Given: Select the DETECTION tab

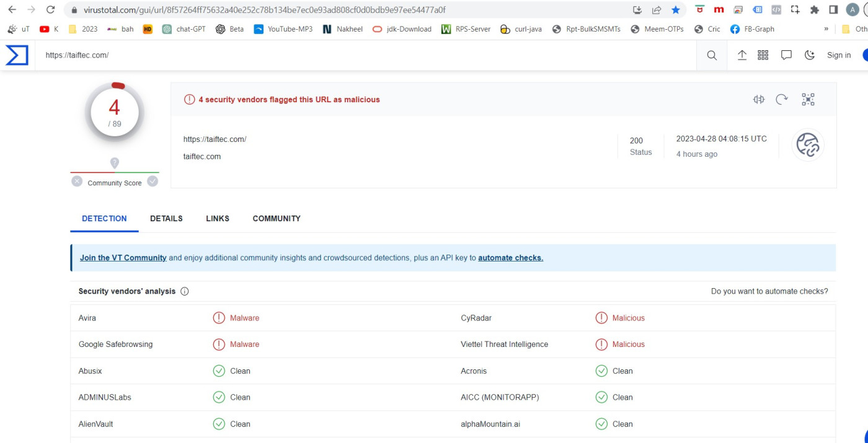Looking at the screenshot, I should (x=104, y=219).
